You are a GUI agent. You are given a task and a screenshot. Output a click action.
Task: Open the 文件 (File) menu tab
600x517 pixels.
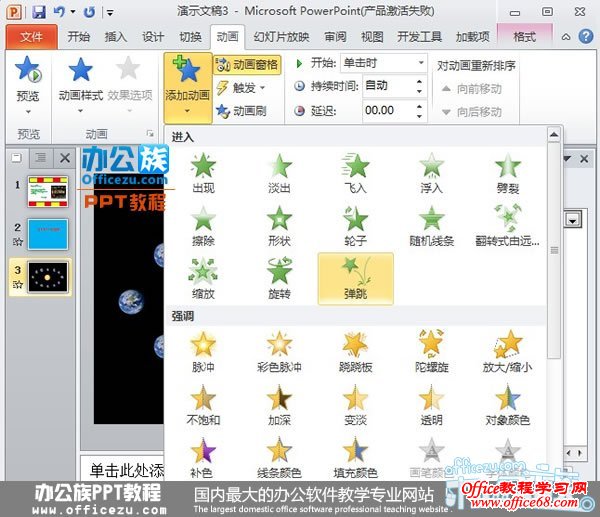(31, 37)
